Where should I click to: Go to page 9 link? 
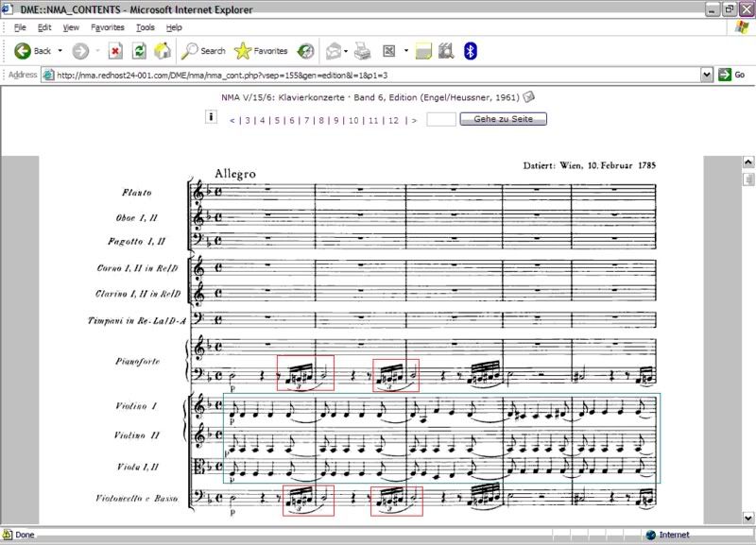pos(336,121)
